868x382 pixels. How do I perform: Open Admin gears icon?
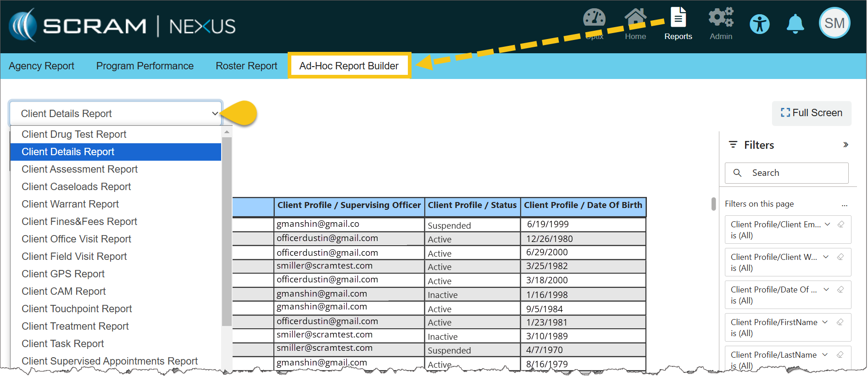721,18
